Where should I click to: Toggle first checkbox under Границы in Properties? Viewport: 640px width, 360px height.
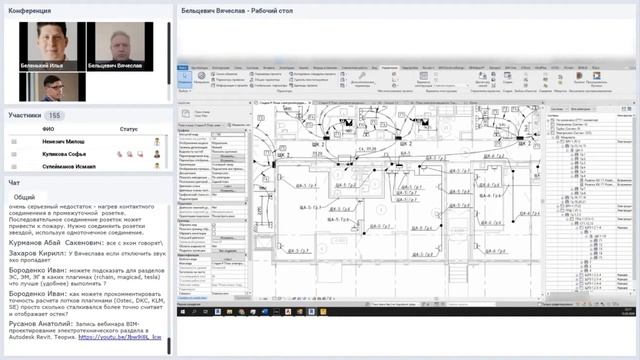coord(213,225)
